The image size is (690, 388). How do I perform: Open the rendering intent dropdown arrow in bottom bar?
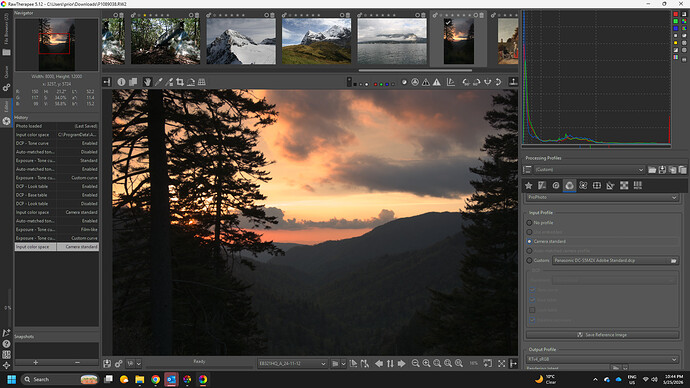(x=343, y=364)
